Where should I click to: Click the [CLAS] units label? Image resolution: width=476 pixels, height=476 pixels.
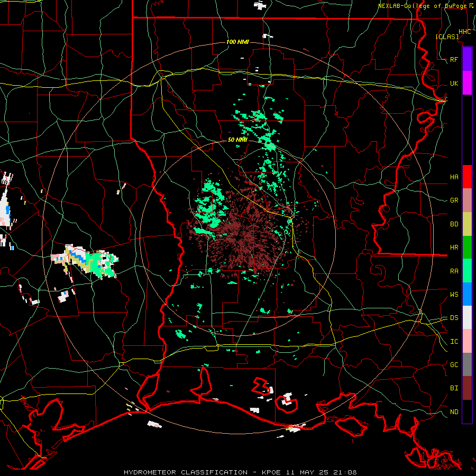(447, 36)
